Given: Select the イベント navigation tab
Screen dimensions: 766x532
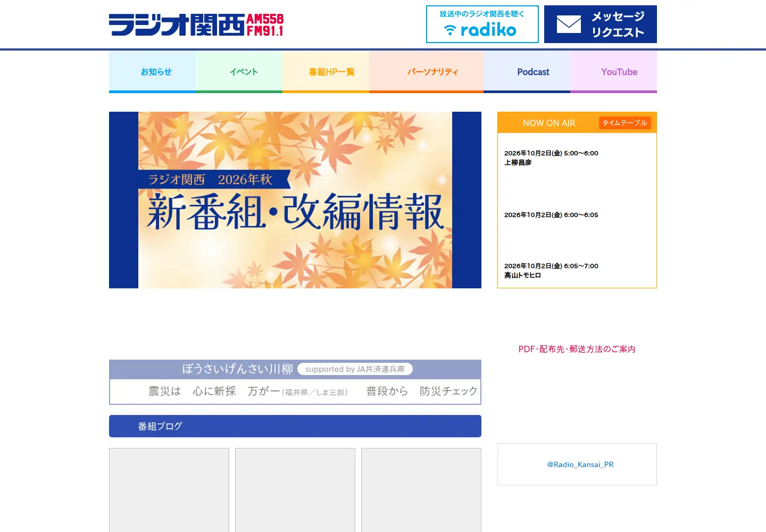Looking at the screenshot, I should (239, 72).
